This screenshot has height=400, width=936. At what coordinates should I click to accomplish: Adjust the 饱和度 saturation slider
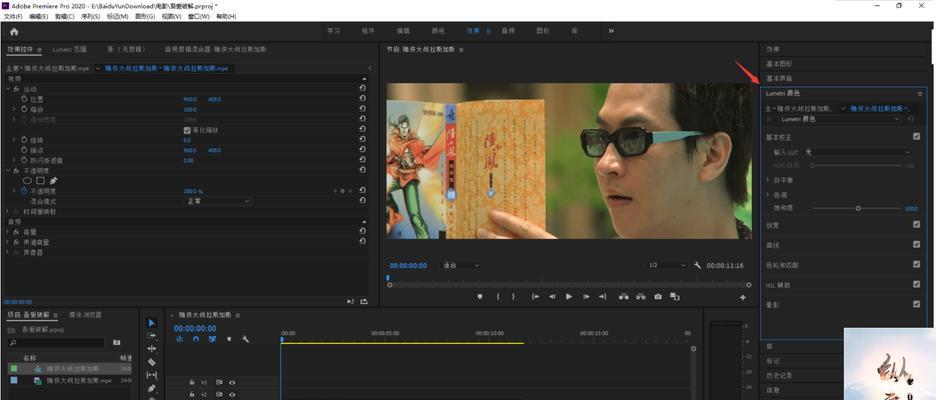[x=858, y=208]
